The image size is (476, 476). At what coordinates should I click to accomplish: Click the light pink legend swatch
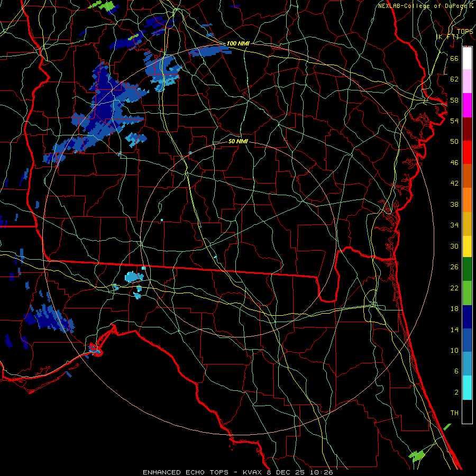tap(467, 81)
